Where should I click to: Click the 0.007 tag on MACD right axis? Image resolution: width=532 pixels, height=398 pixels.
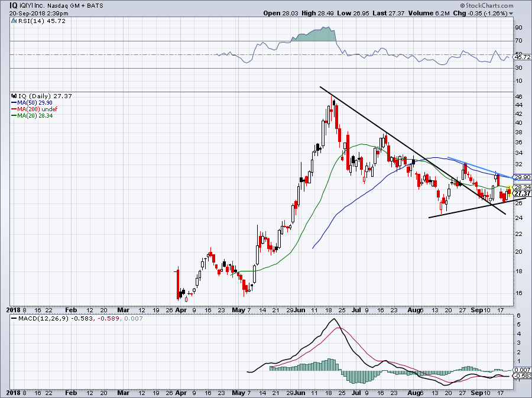(523, 370)
